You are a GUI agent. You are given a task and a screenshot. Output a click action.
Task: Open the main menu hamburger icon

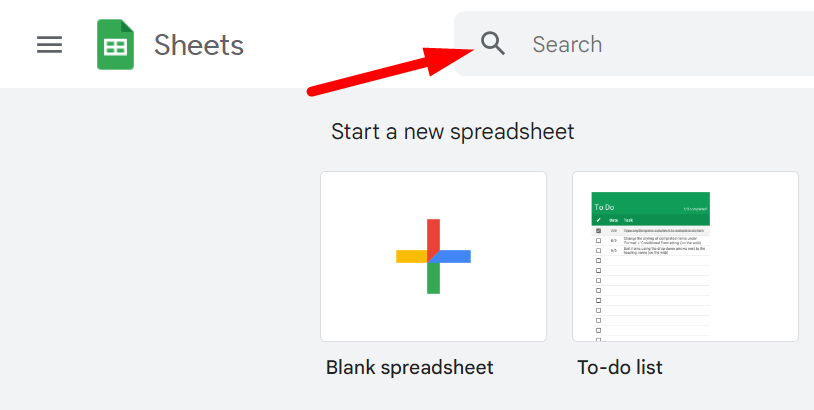click(49, 45)
